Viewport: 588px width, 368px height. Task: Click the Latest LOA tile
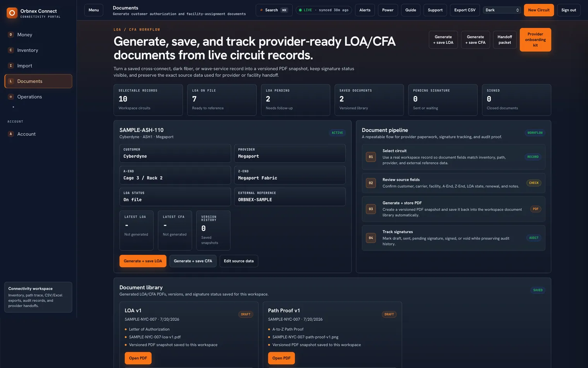tap(137, 230)
